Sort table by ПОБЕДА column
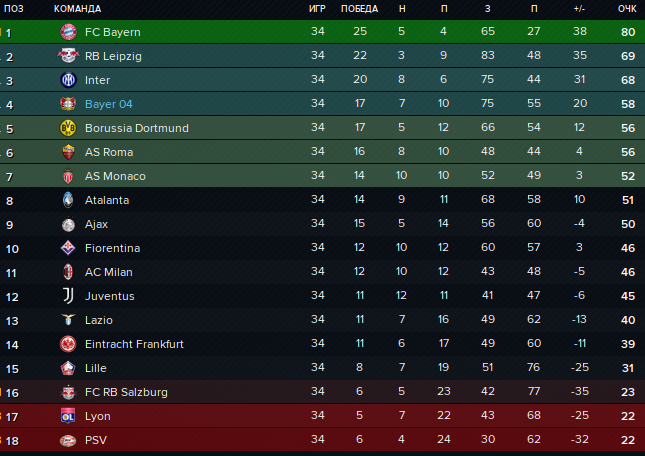The image size is (645, 456). pyautogui.click(x=359, y=9)
